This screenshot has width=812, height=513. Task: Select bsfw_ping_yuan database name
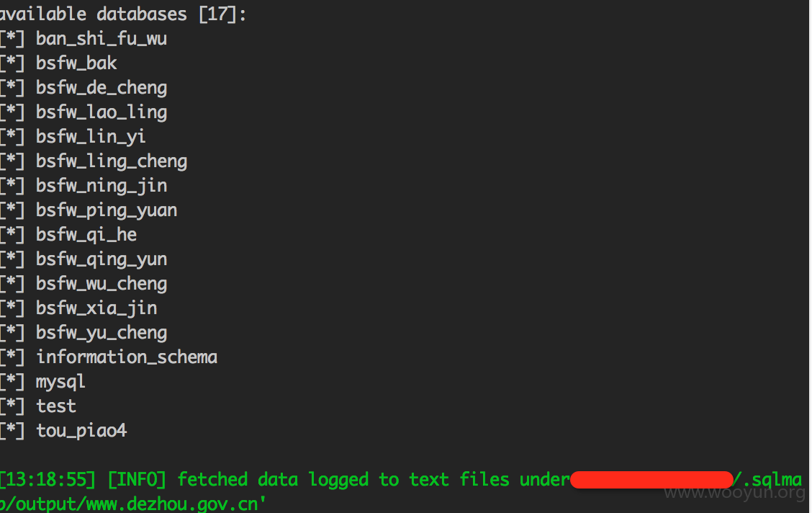(106, 210)
